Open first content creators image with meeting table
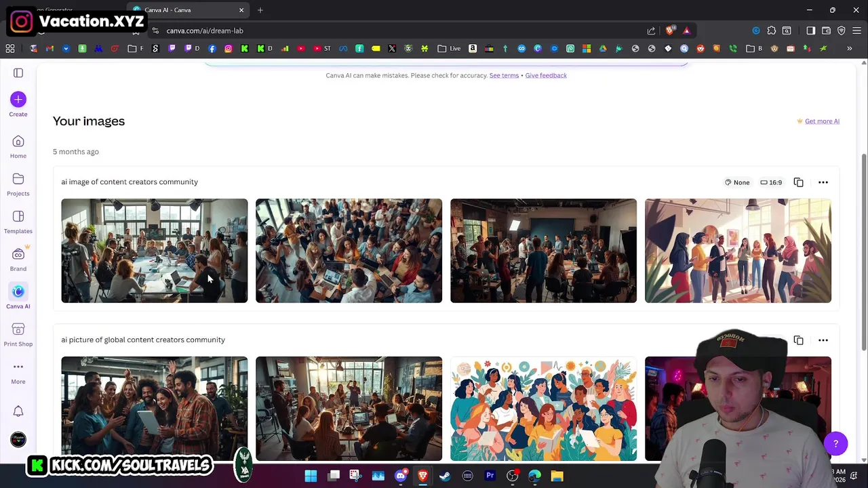 155,251
